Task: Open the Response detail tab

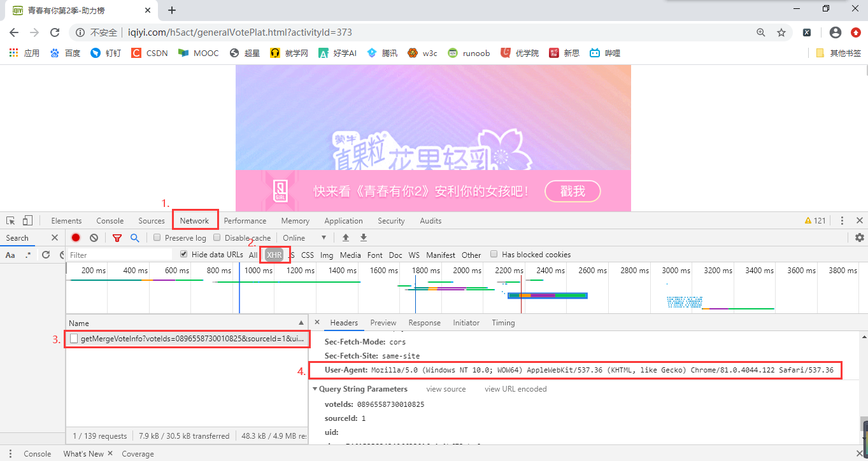Action: (x=425, y=323)
